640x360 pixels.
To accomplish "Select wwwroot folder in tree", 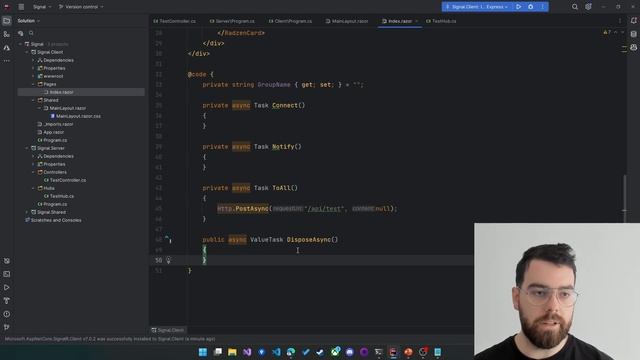I will [x=51, y=76].
